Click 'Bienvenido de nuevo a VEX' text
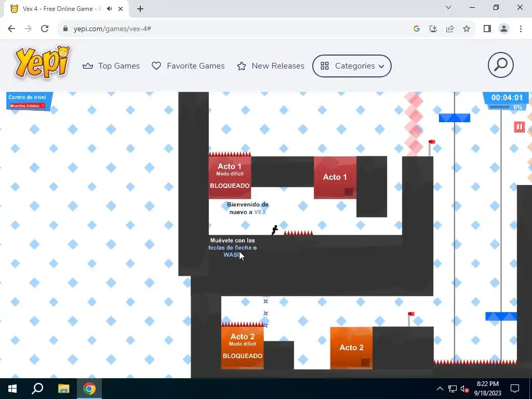532x399 pixels. pos(248,208)
